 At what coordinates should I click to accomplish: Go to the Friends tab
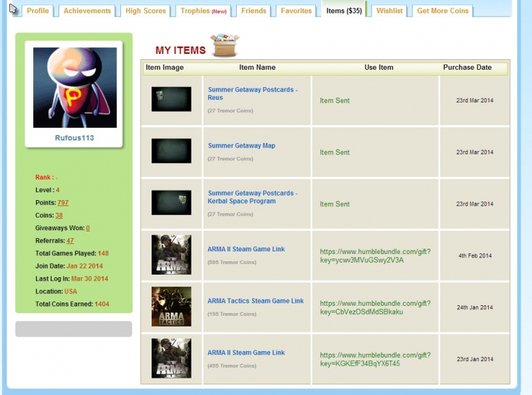253,11
